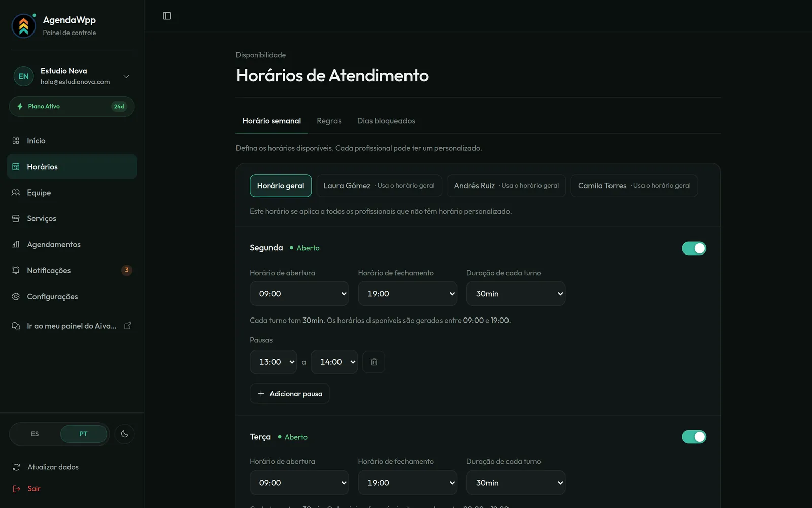Open Terça opening time dropdown
812x508 pixels.
click(299, 483)
